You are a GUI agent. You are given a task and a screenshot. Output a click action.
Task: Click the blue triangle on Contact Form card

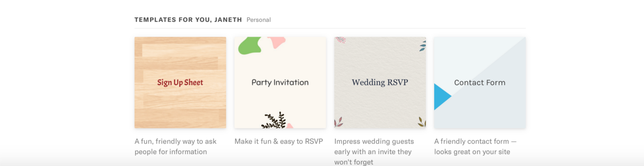tap(441, 96)
